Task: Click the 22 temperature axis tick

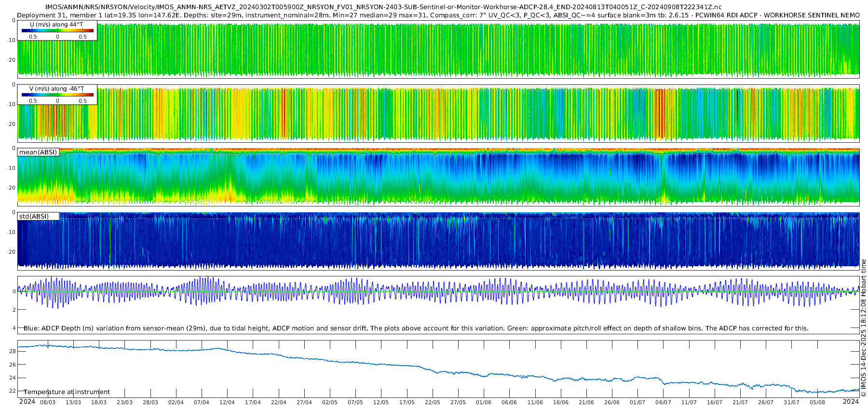Action: point(13,391)
